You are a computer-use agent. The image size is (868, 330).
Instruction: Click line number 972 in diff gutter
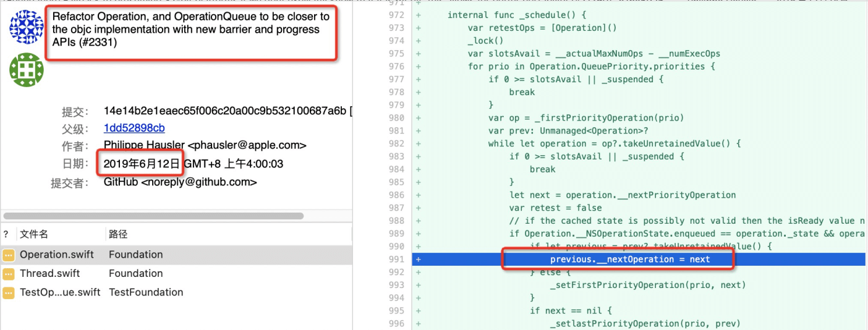pos(396,15)
